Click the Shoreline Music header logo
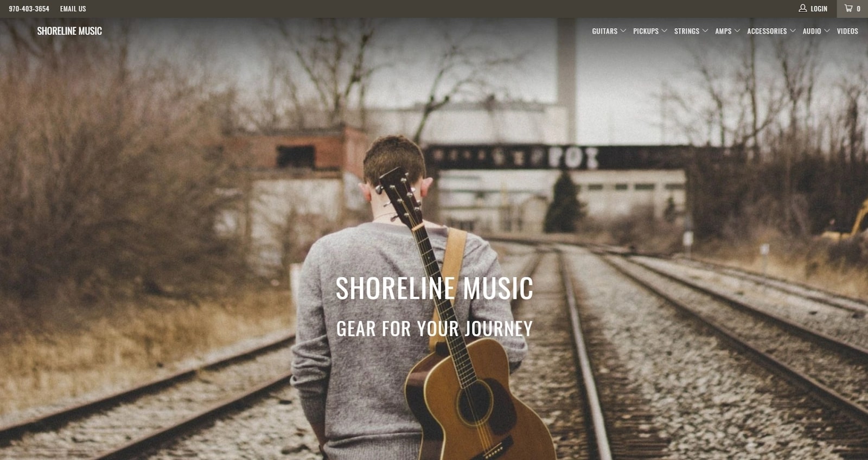The image size is (868, 460). pos(69,31)
